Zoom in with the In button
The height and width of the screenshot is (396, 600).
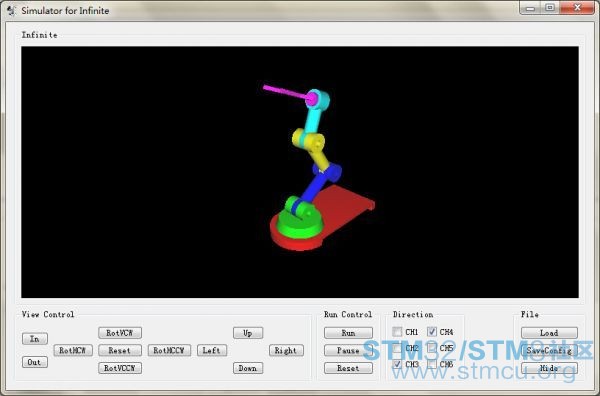point(35,339)
